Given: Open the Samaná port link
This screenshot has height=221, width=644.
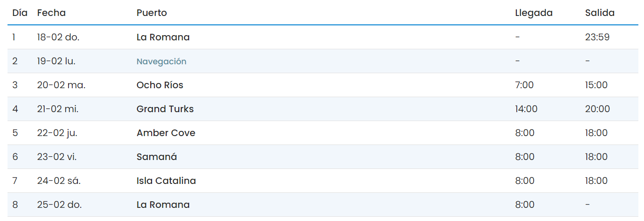Looking at the screenshot, I should click(157, 157).
